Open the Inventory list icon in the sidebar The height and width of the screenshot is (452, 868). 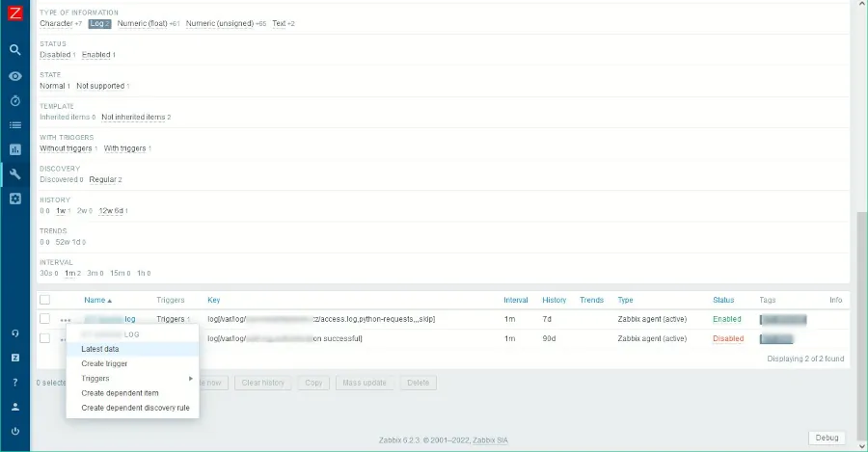coord(14,124)
